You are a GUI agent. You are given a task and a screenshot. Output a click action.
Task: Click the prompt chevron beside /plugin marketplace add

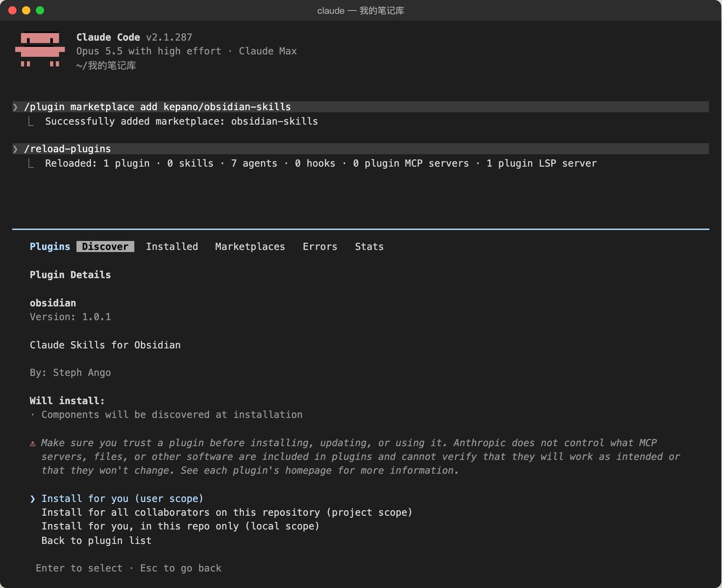[x=15, y=107]
